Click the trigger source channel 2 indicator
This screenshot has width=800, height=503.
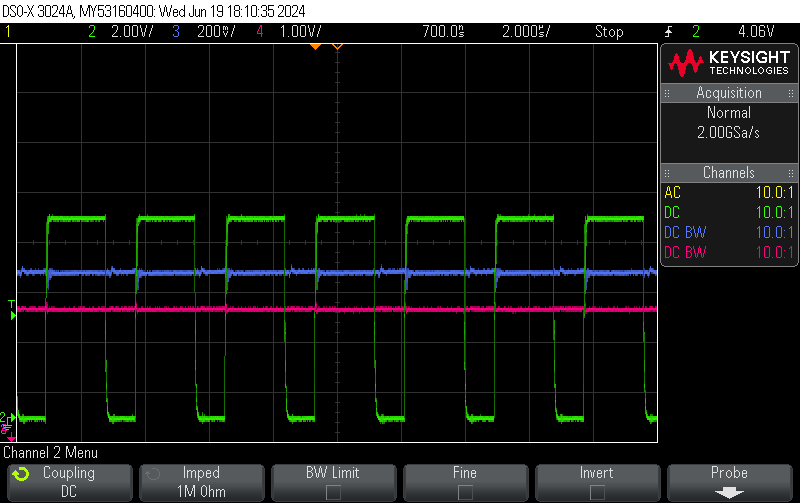click(x=696, y=32)
